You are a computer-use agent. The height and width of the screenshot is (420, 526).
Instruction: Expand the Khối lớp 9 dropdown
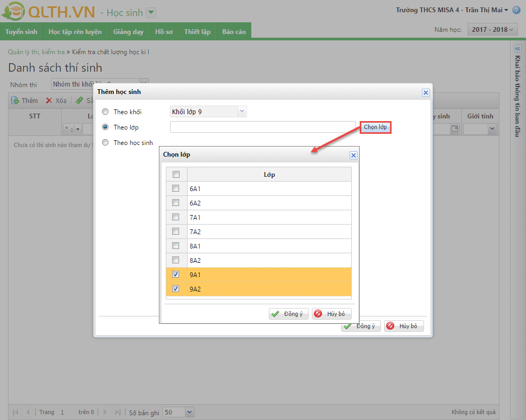tap(242, 112)
